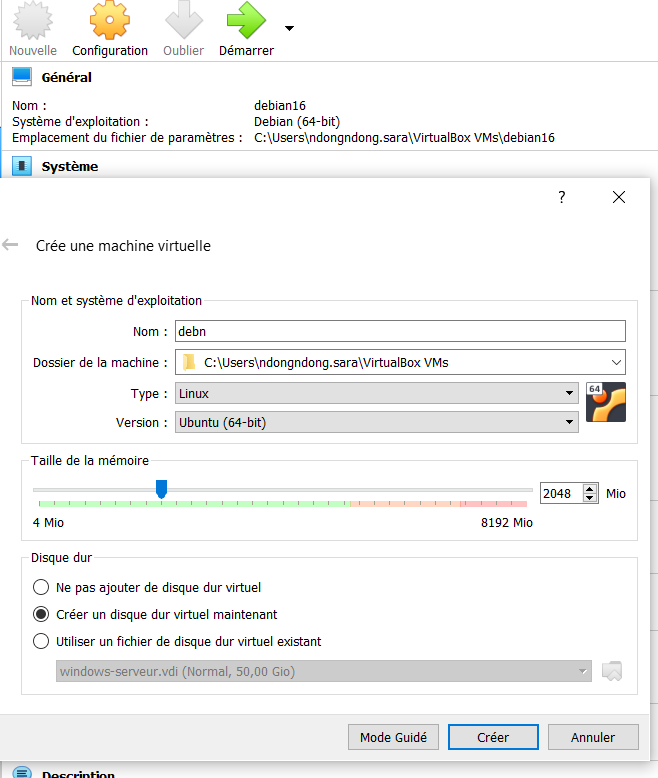
Task: Click the Description section icon
Action: tap(22, 772)
